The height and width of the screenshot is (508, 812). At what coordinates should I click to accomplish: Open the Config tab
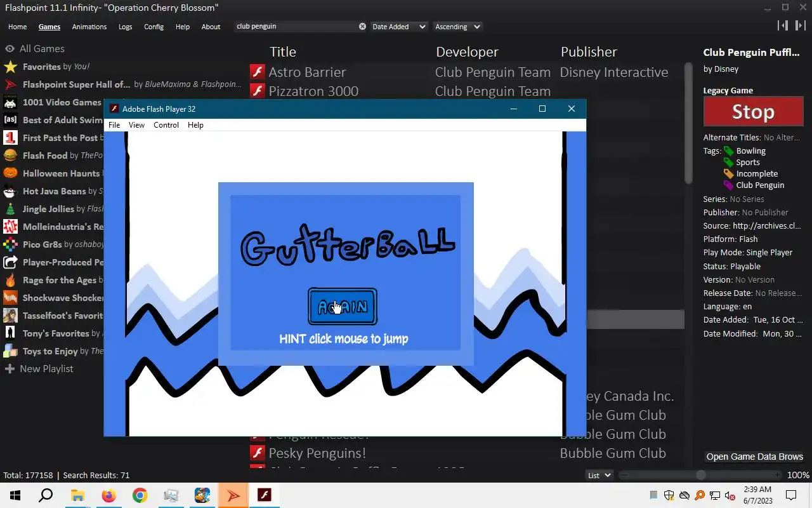pos(154,27)
